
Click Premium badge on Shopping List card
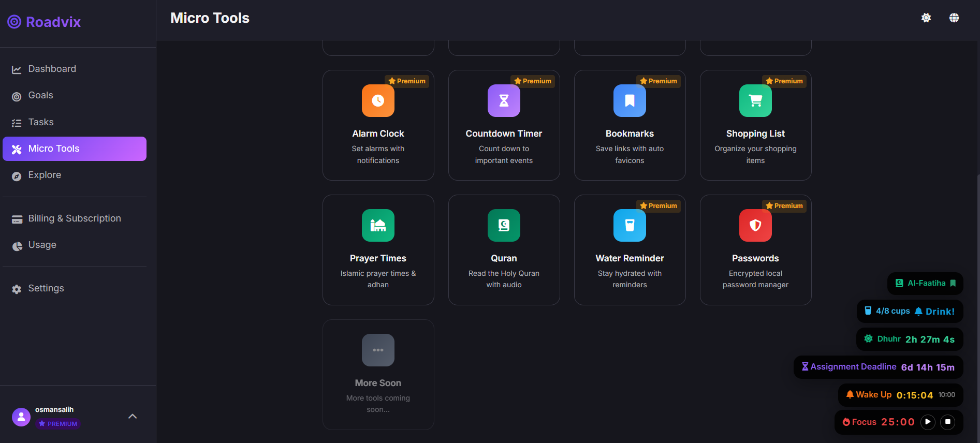tap(784, 81)
